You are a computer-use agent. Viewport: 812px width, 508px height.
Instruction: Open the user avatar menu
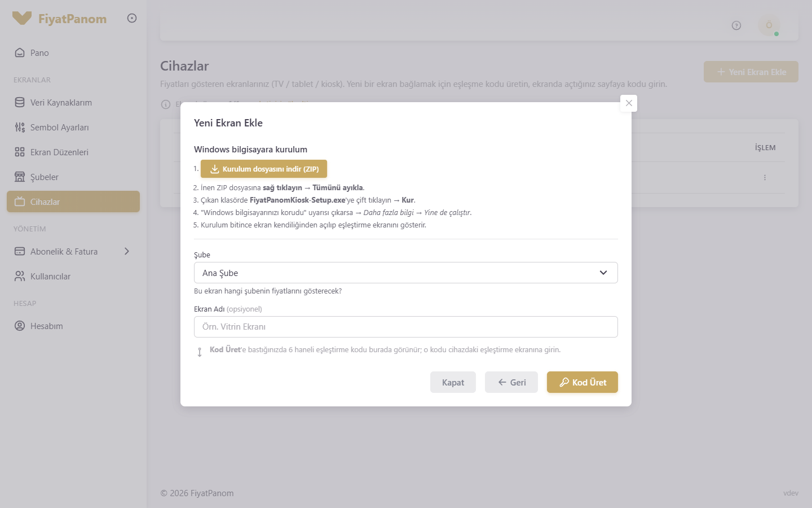point(769,25)
